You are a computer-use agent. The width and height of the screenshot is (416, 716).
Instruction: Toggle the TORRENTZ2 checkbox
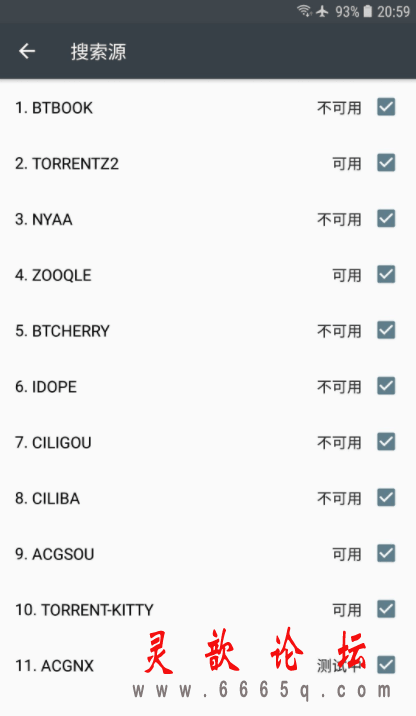(386, 163)
